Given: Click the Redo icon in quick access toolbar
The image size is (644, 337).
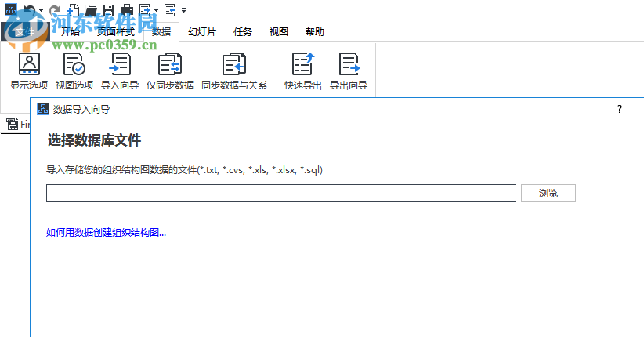Looking at the screenshot, I should pos(54,10).
